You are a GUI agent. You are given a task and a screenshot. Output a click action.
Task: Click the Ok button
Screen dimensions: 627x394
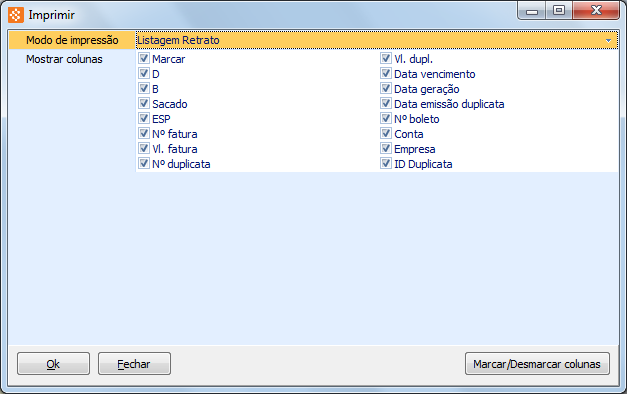coord(53,364)
